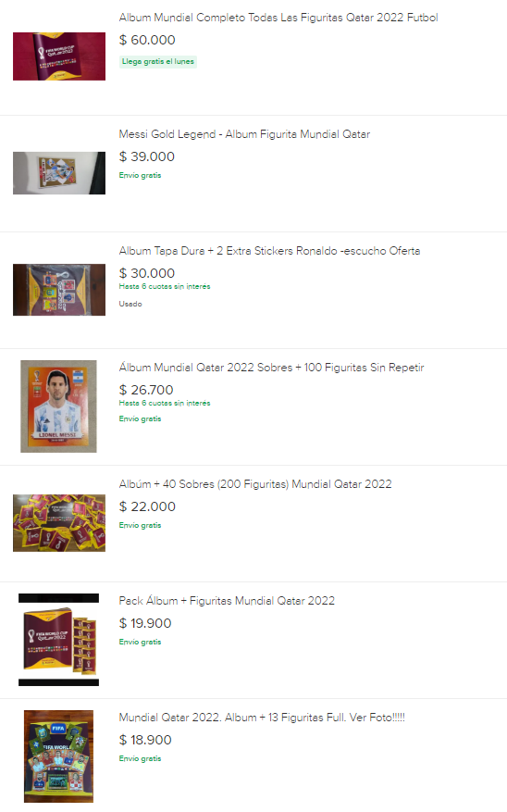Open 'Albúm + 40 Sobres (200 Figuritas)' listing

point(255,484)
